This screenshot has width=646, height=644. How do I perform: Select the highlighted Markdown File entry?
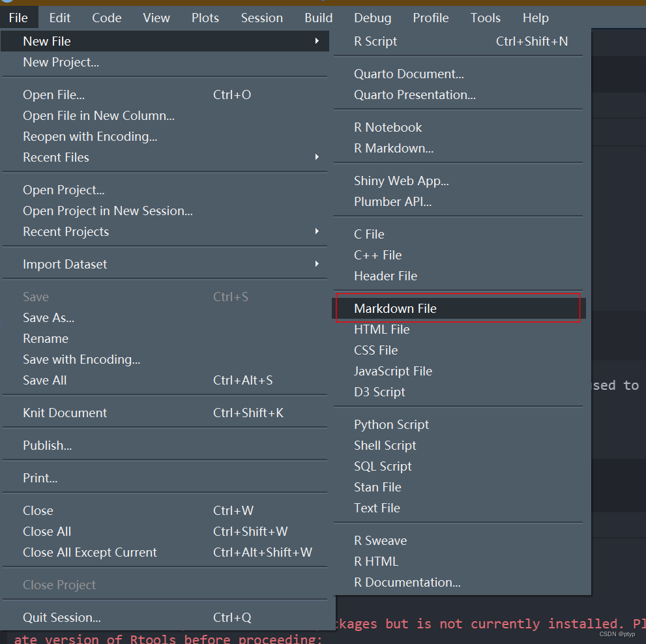tap(458, 308)
